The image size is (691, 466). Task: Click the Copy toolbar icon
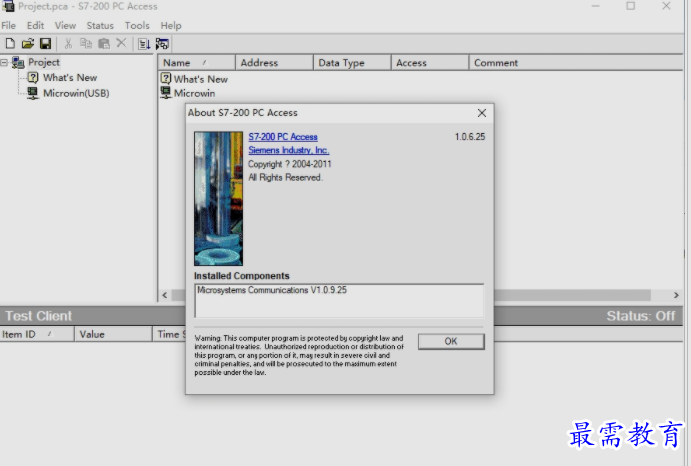(x=86, y=43)
